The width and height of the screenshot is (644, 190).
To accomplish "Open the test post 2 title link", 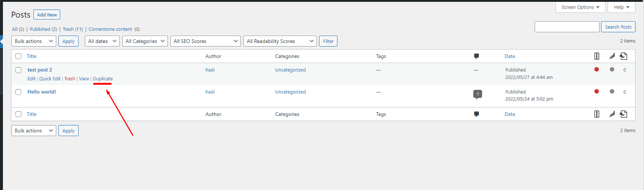I will click(x=40, y=70).
